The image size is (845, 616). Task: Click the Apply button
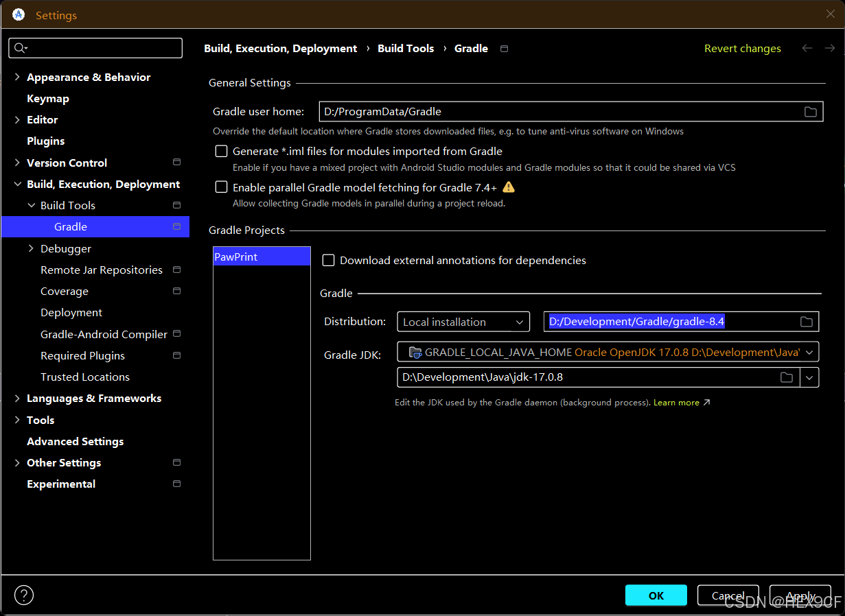pos(800,595)
